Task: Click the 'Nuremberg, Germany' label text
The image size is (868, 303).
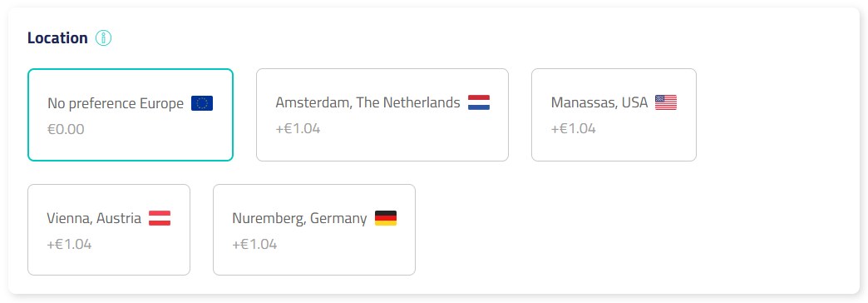Action: pos(299,219)
